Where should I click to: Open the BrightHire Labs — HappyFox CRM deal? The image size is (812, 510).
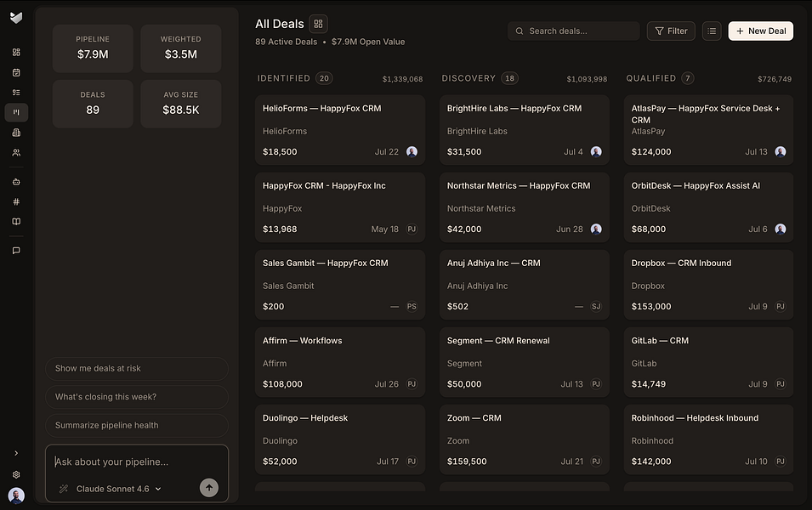[525, 130]
